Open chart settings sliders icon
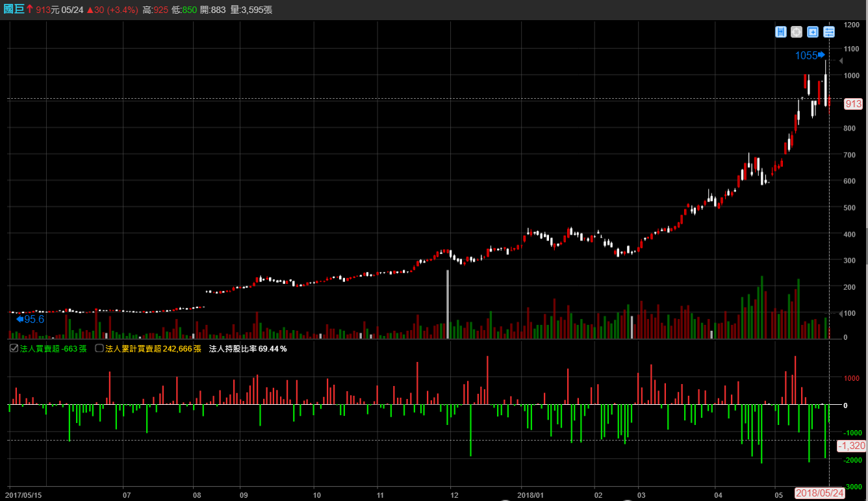The image size is (868, 501). pyautogui.click(x=829, y=32)
